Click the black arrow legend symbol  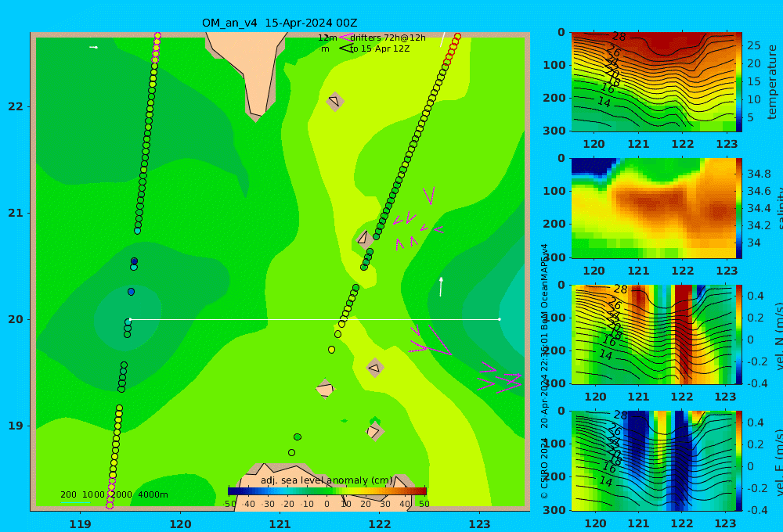[x=346, y=49]
